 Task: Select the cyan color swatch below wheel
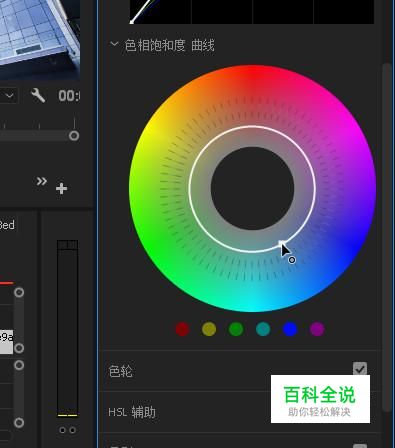pos(263,329)
